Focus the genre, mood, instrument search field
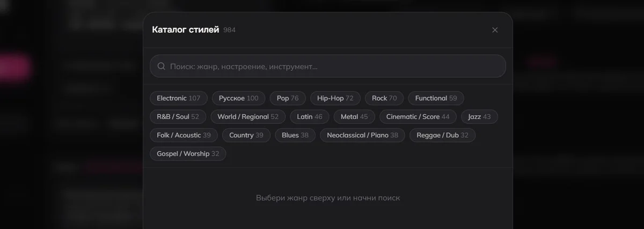 point(327,66)
